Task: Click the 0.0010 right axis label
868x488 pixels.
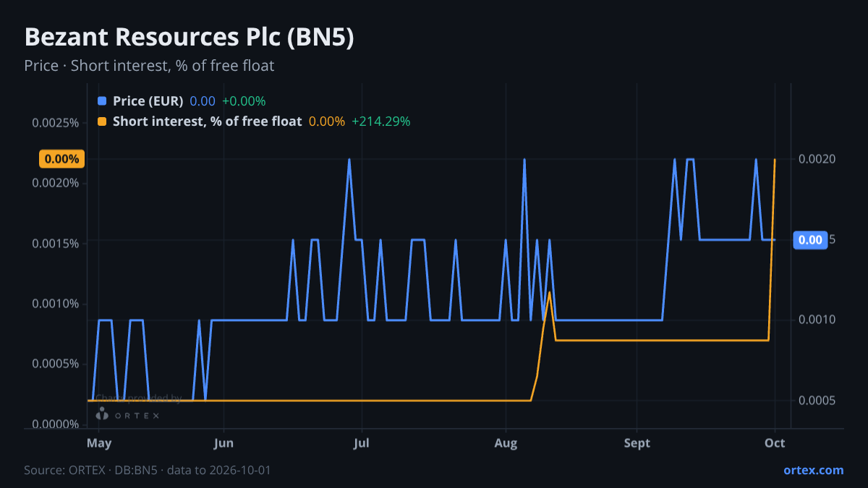Action: tap(817, 320)
